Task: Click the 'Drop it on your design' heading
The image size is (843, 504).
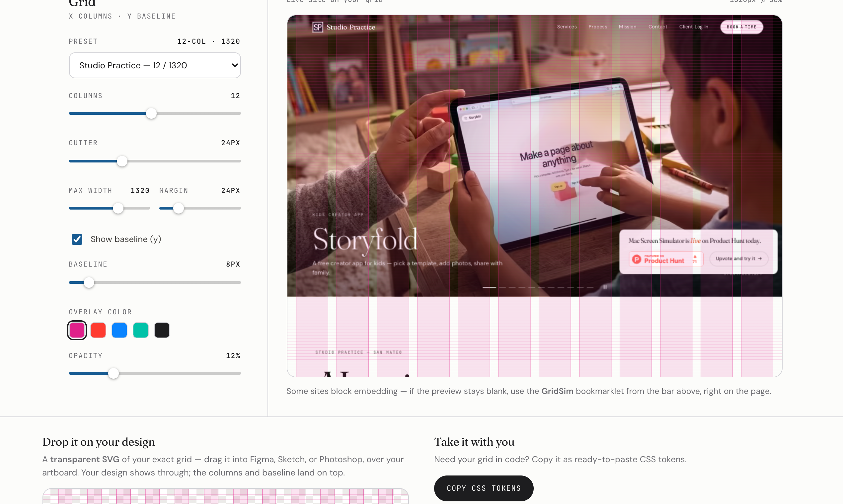Action: pyautogui.click(x=99, y=442)
